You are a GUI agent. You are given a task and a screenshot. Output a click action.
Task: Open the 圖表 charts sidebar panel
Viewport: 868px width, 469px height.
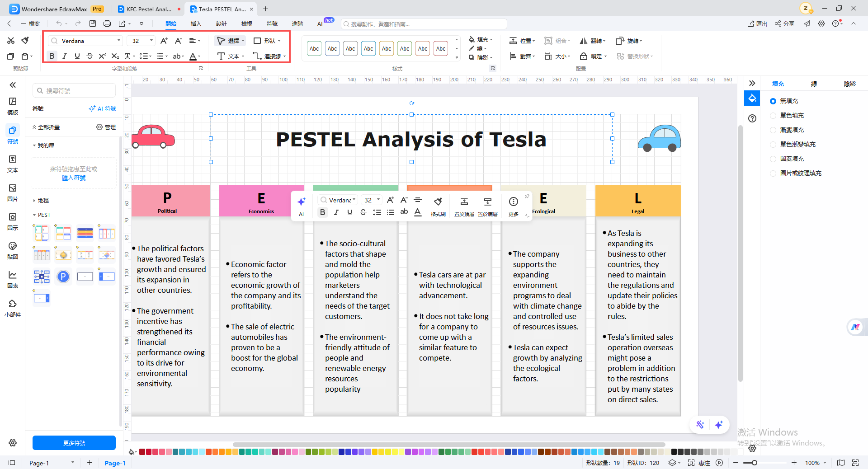pos(13,279)
